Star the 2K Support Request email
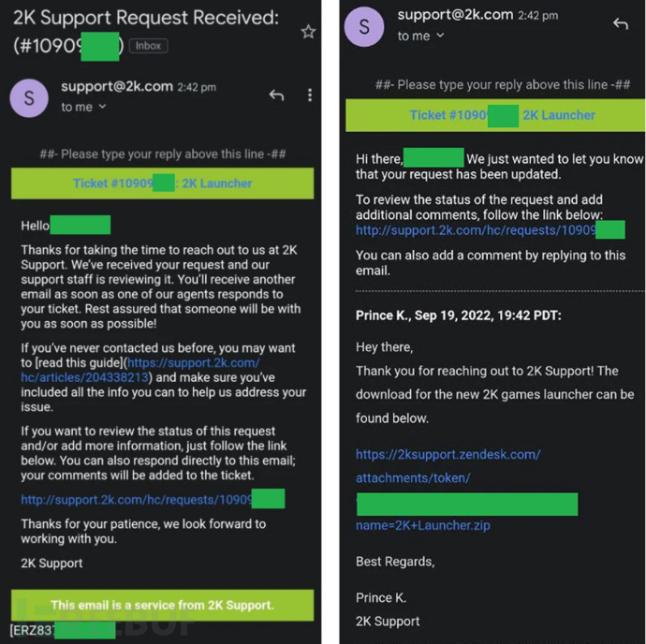This screenshot has width=646, height=644. point(307,32)
